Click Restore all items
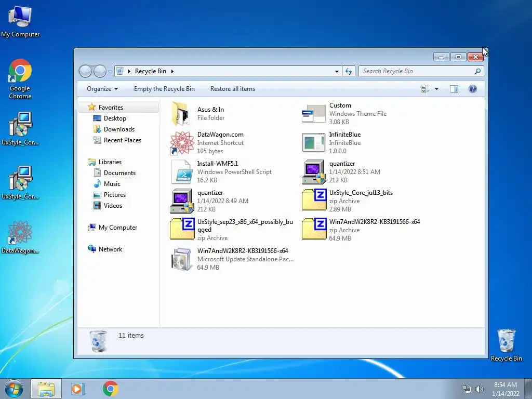Screen dimensions: 532x399 point(232,89)
